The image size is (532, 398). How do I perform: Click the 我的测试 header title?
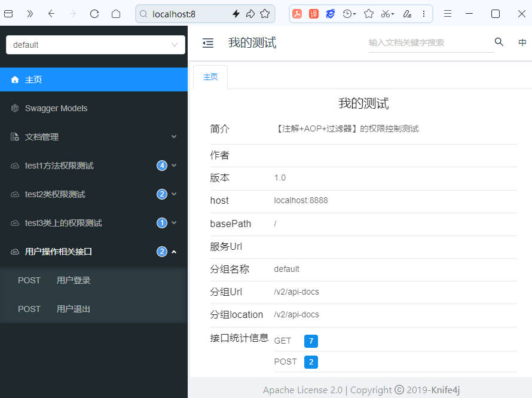[x=252, y=43]
